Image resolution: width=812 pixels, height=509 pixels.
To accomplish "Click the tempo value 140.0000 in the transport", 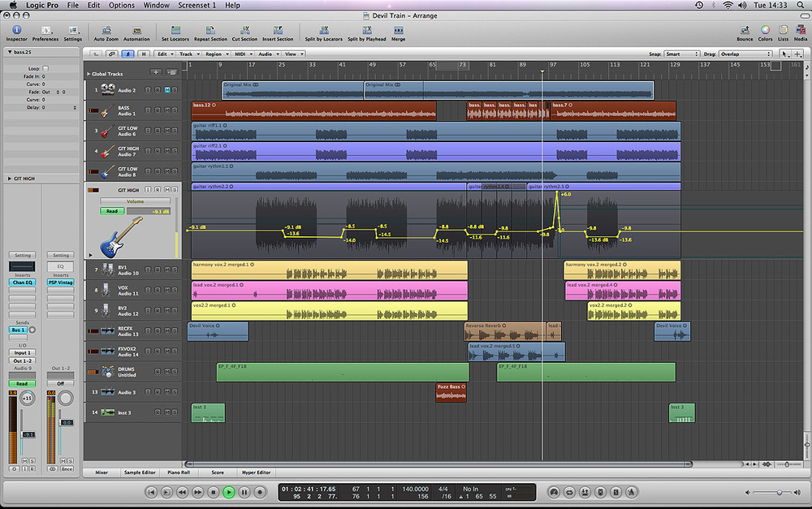I will coord(415,489).
